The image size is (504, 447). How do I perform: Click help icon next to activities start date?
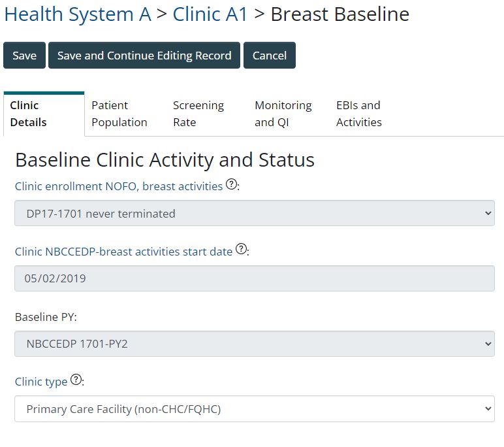click(x=241, y=249)
